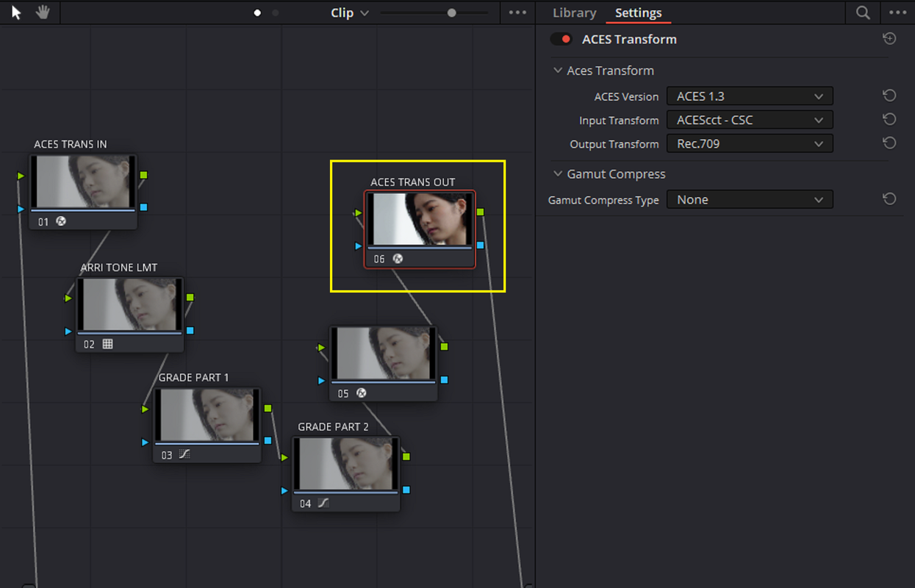Viewport: 915px width, 588px height.
Task: Click the green RGB output of node 01
Action: tap(143, 175)
